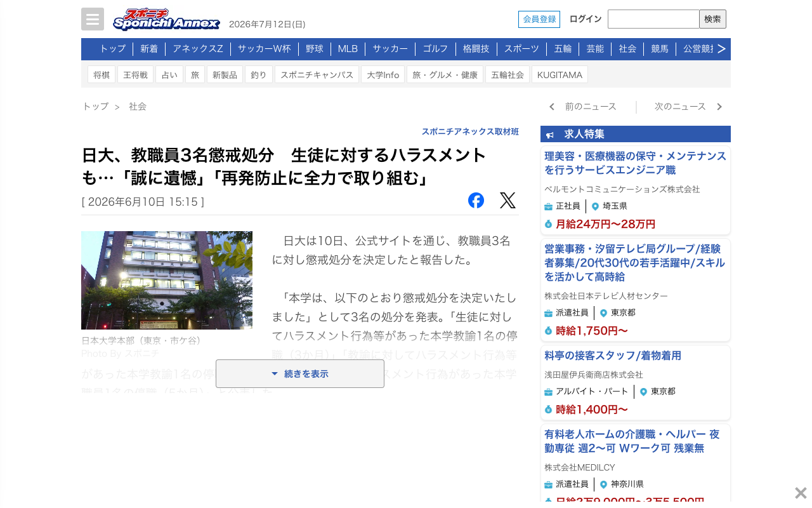Select the 五輪社会 tag

click(x=507, y=74)
